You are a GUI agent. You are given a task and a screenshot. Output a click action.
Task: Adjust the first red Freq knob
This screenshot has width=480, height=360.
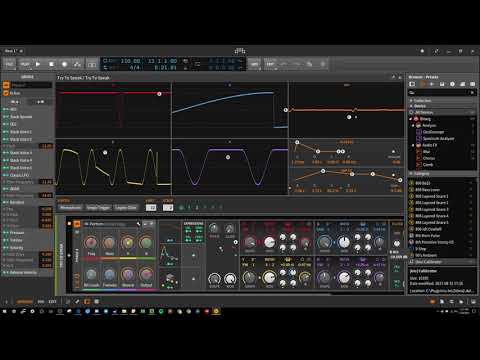pos(91,243)
